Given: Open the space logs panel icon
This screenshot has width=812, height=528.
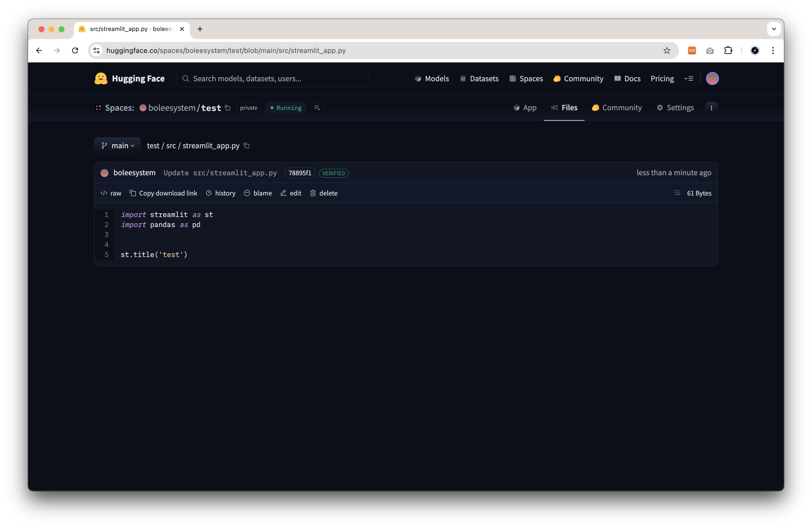Looking at the screenshot, I should click(317, 108).
